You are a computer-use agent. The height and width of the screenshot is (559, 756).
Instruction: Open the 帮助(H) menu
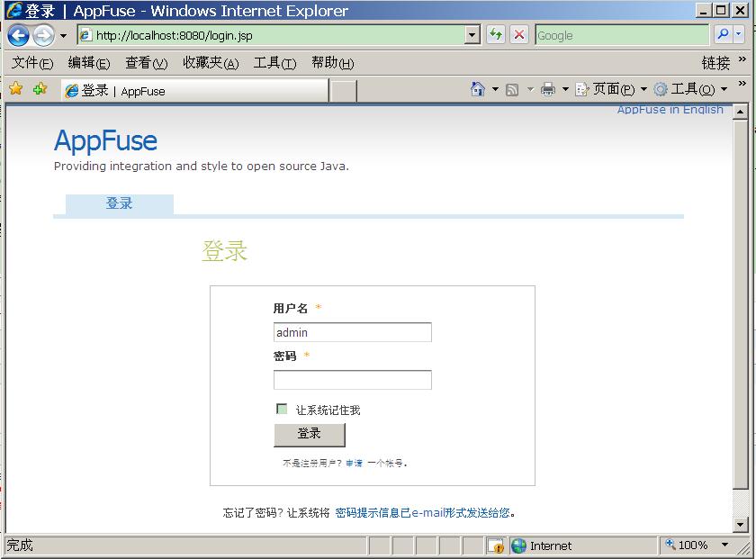tap(333, 63)
